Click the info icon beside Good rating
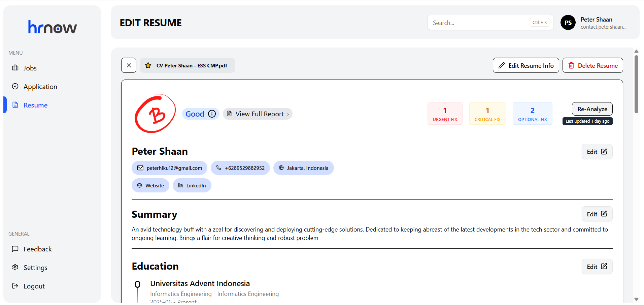The image size is (644, 305). (x=212, y=114)
